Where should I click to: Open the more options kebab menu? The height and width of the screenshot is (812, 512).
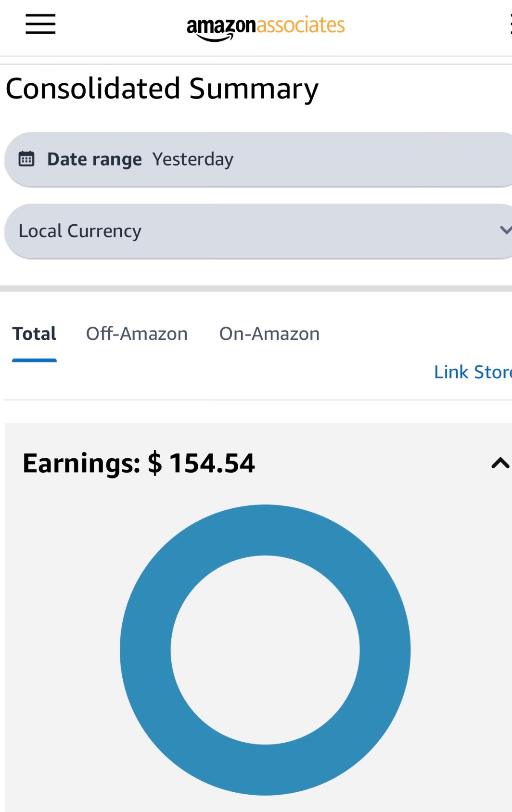[x=510, y=24]
